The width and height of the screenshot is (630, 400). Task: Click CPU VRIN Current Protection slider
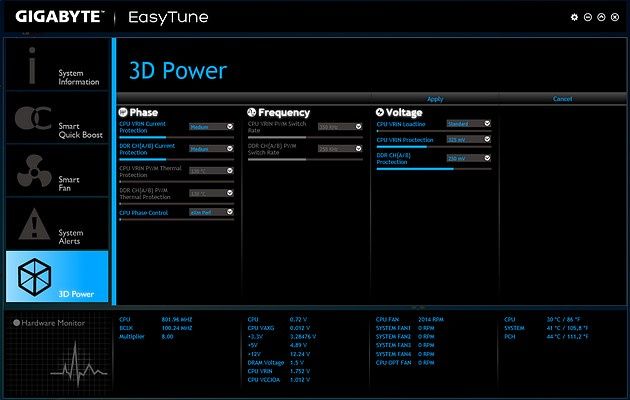pyautogui.click(x=177, y=137)
